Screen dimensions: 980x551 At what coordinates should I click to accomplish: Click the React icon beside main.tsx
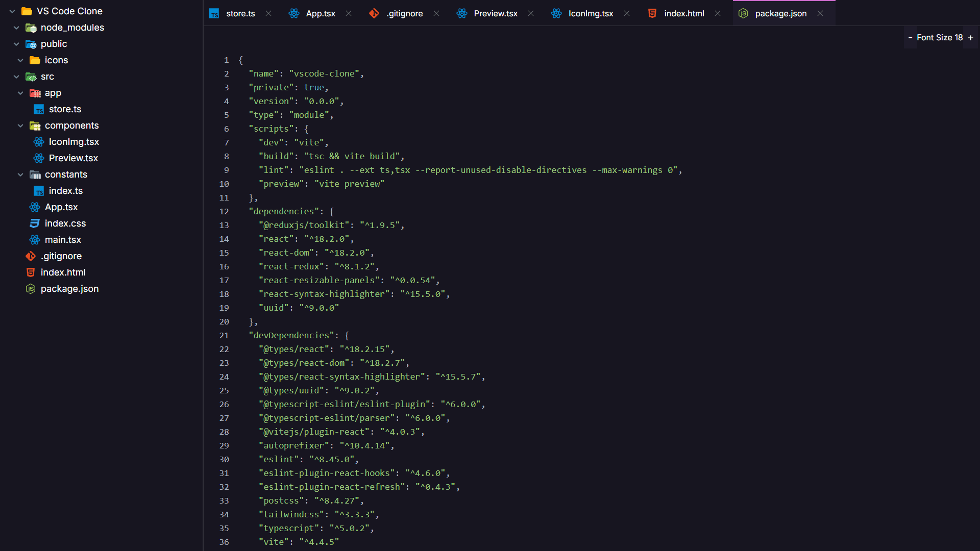(35, 240)
